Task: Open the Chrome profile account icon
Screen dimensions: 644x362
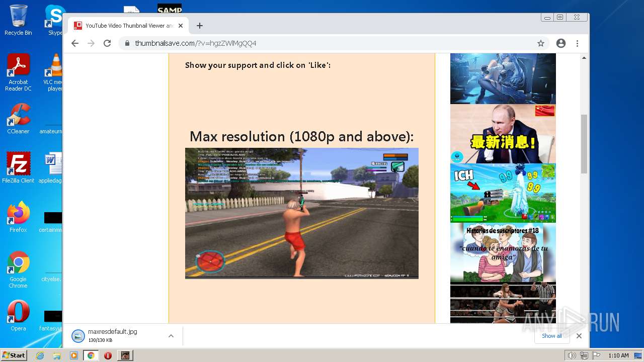Action: tap(561, 43)
